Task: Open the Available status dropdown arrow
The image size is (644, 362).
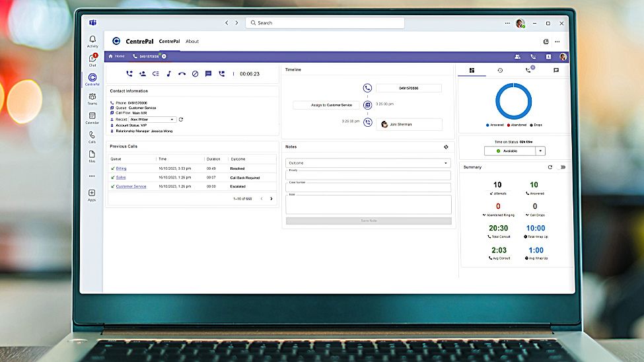Action: tap(540, 151)
